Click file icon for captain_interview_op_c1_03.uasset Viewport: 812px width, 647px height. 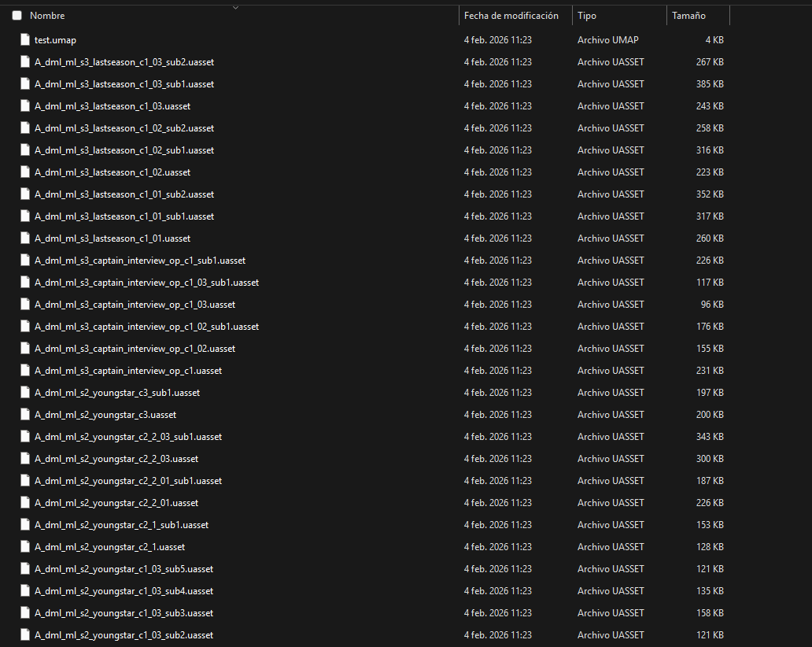pos(25,304)
